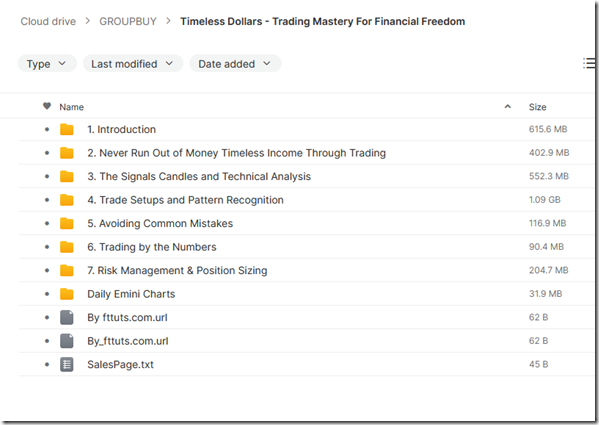Select 3. The Signals Candles and Technical Analysis
Screen dimensions: 599x425
point(199,176)
